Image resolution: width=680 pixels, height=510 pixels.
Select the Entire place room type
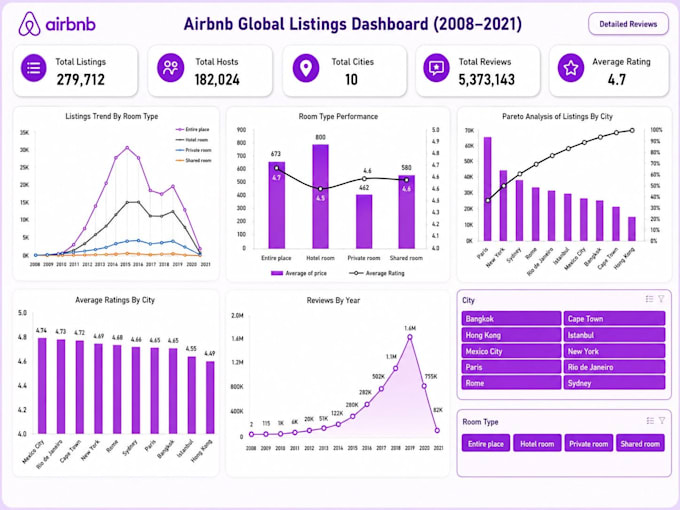coord(486,443)
